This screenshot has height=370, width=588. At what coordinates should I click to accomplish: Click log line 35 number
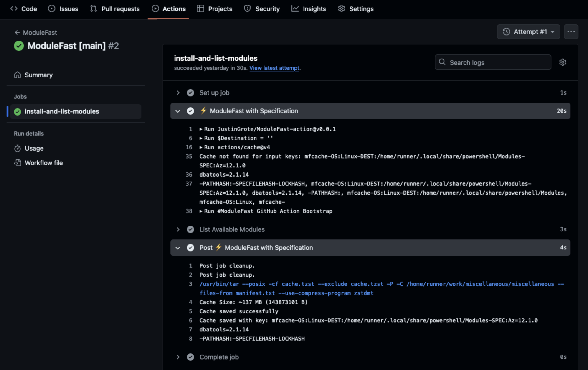coord(189,157)
